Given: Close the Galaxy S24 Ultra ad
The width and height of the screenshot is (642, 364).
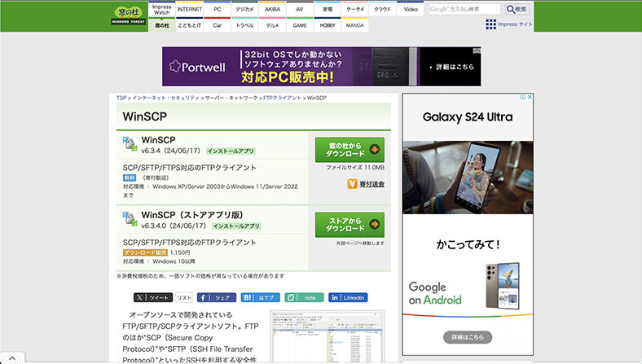Looking at the screenshot, I should pos(530,97).
